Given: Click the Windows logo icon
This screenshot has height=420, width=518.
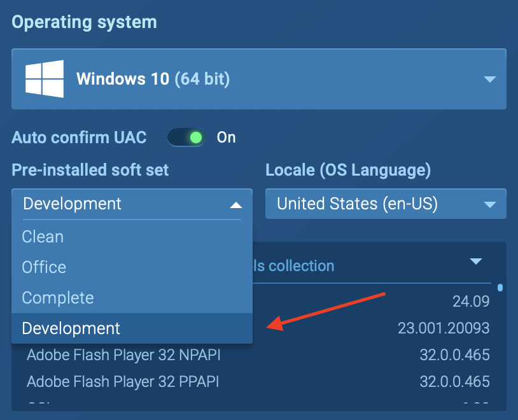Looking at the screenshot, I should tap(45, 79).
